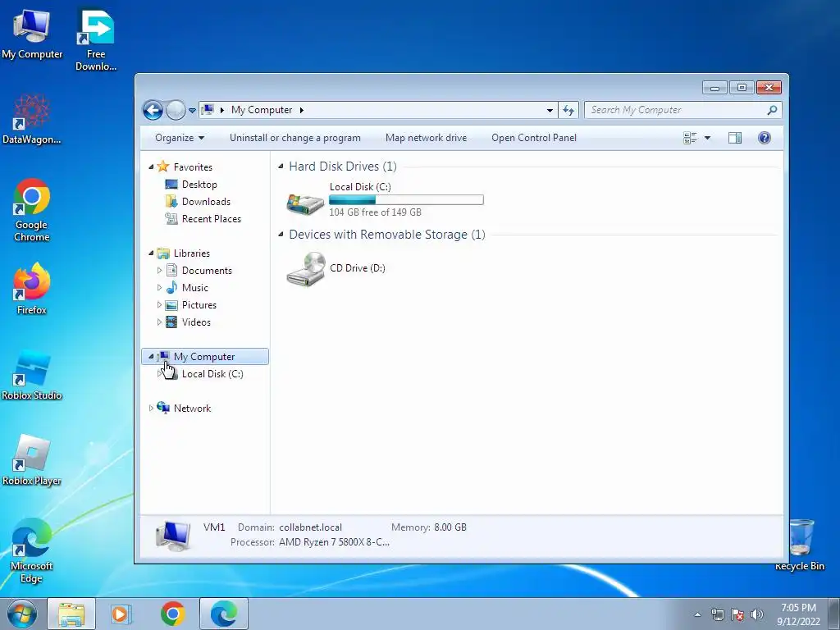Viewport: 840px width, 630px height.
Task: Click the network tray icon
Action: click(x=717, y=614)
